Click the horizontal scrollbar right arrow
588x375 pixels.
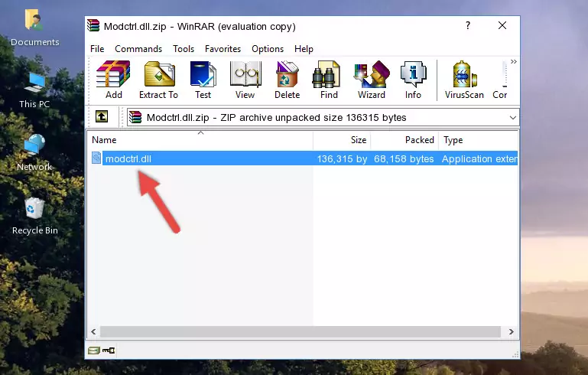(x=511, y=331)
